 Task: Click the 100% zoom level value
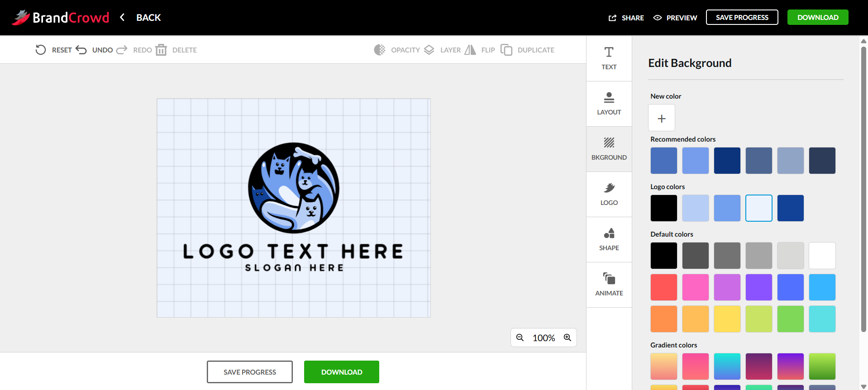pyautogui.click(x=544, y=338)
